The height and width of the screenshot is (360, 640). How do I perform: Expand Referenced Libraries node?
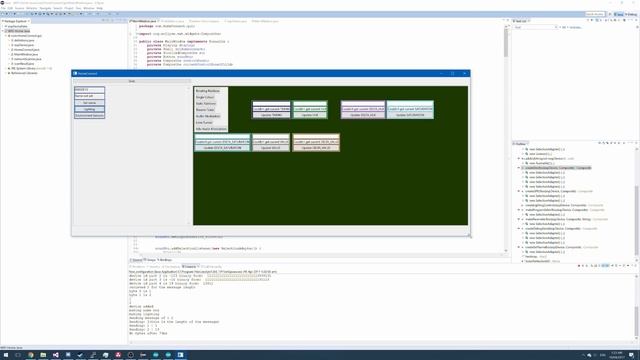coord(6,73)
